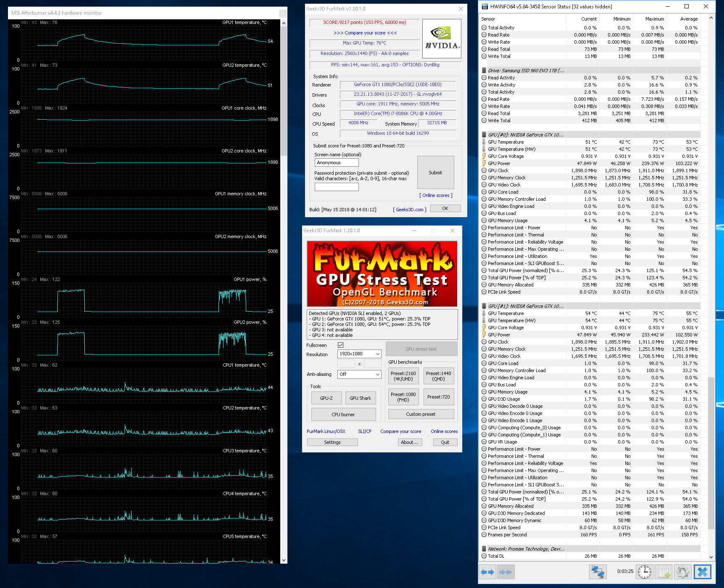
Task: Click lightning icon of GPU #0 Core Voltage
Action: pyautogui.click(x=484, y=156)
